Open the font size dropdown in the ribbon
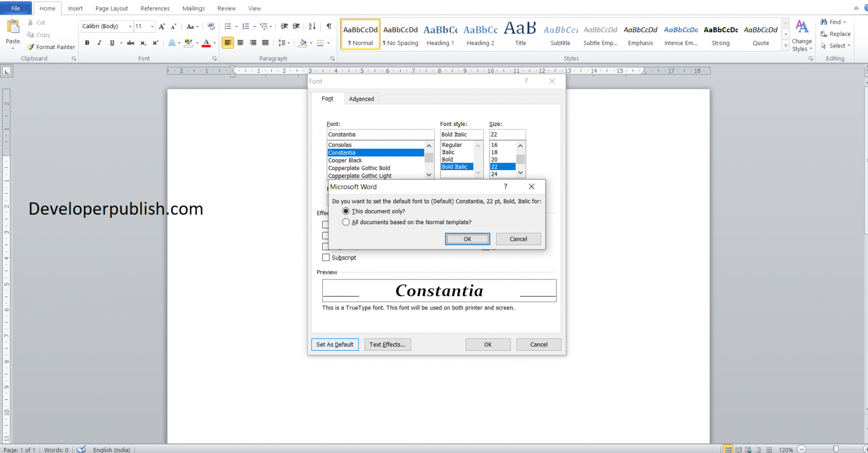 (x=151, y=26)
